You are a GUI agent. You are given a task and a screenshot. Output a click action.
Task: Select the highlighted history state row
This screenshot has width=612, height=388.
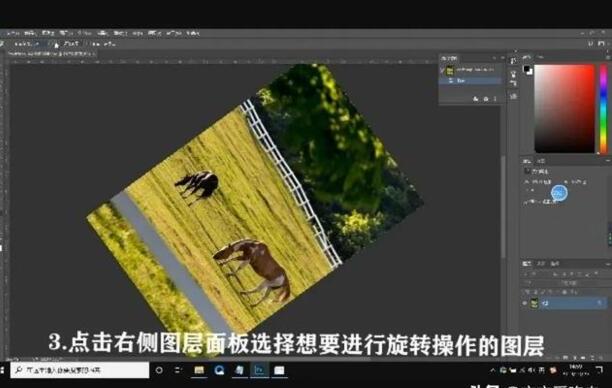coord(471,81)
